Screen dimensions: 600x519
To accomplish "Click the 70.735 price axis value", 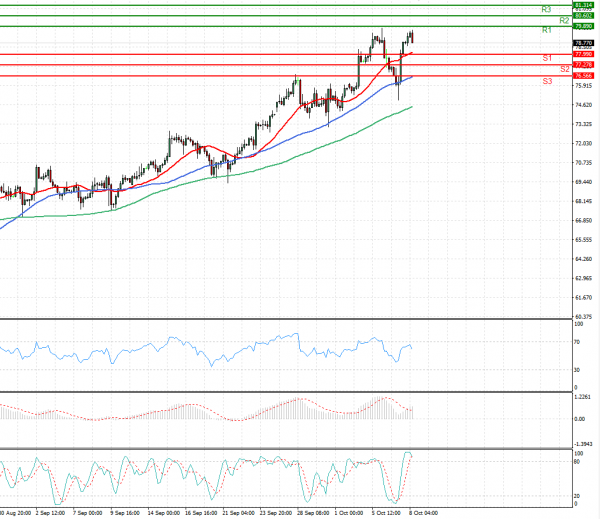I will (584, 163).
